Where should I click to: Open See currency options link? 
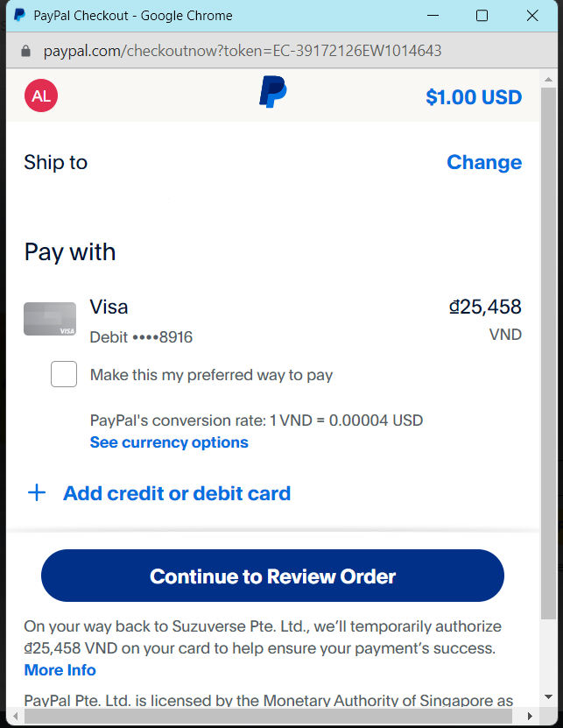169,442
